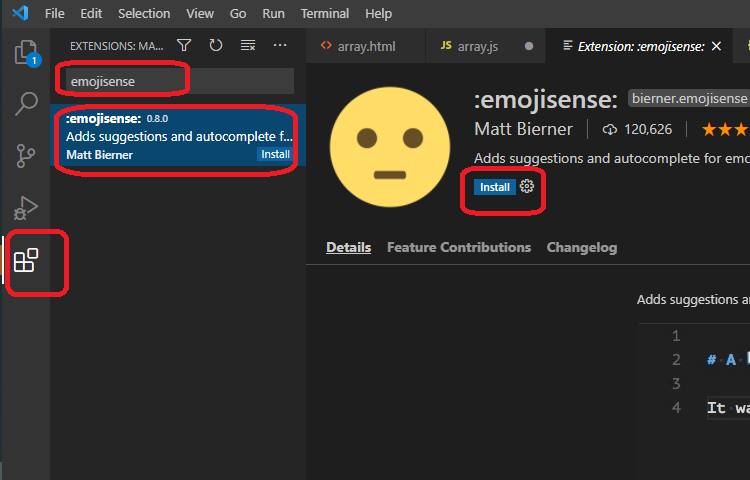Click the blue Install button on details page
The height and width of the screenshot is (480, 750).
click(495, 187)
